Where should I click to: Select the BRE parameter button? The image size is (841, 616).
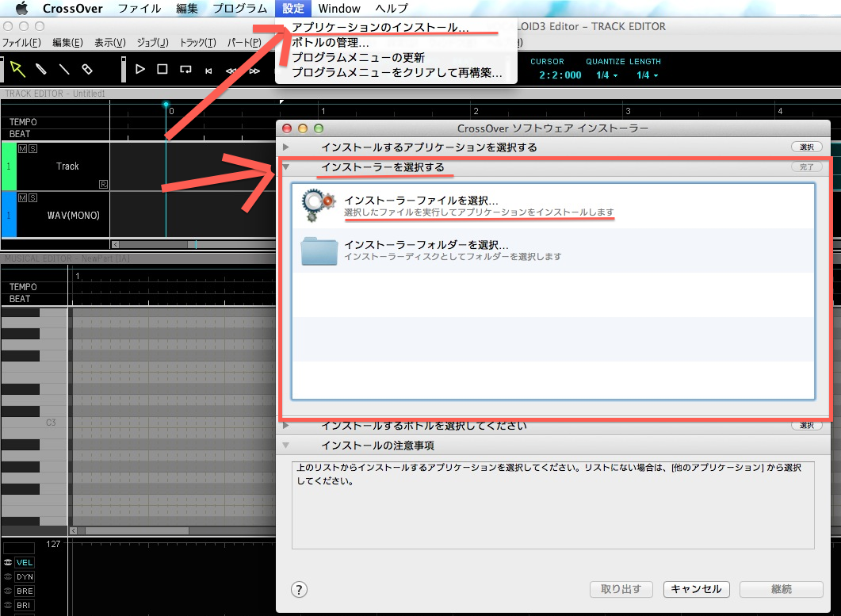[x=25, y=591]
